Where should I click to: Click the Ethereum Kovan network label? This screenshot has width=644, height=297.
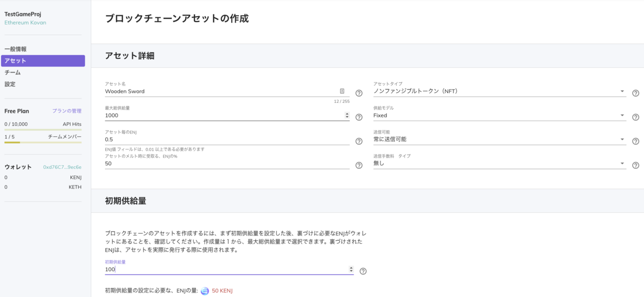[x=25, y=23]
